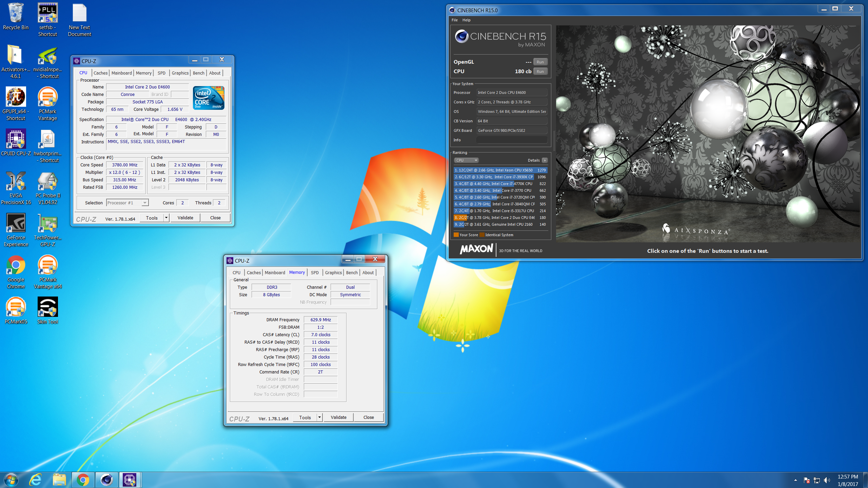Open the CPU ranking dropdown in Cinebench
This screenshot has width=868, height=488.
(x=466, y=160)
